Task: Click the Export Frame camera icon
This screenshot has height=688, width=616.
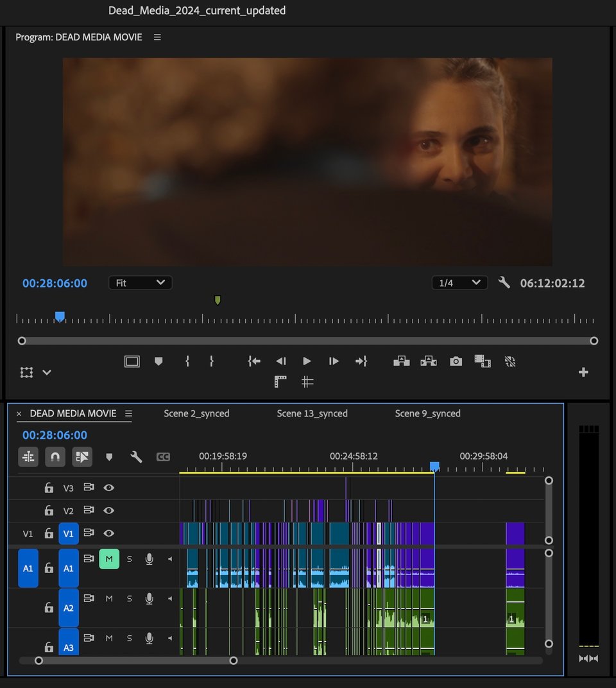Action: pos(456,361)
